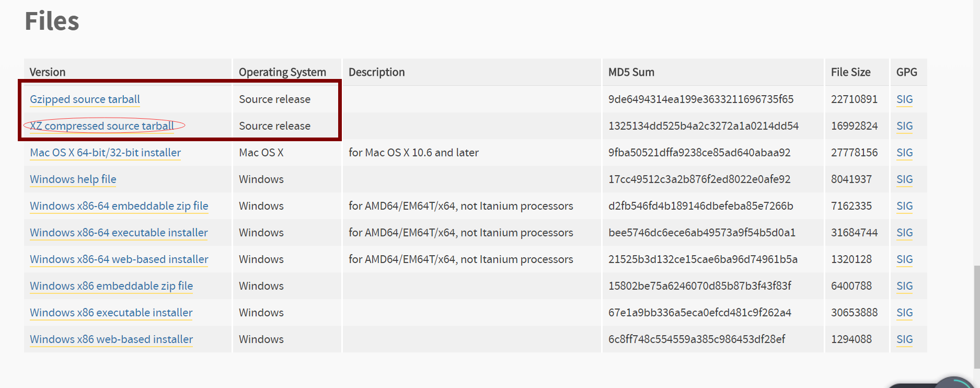Viewport: 980px width, 388px height.
Task: Open the Windows help file link
Action: point(73,179)
